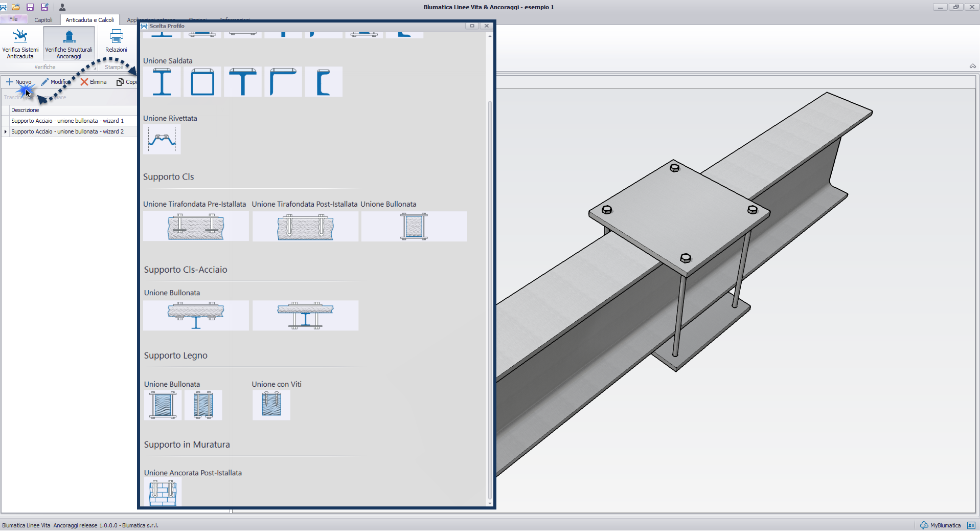Select the masonry Unione Ancorata Post-Istallata icon
The width and height of the screenshot is (980, 532).
[x=163, y=493]
